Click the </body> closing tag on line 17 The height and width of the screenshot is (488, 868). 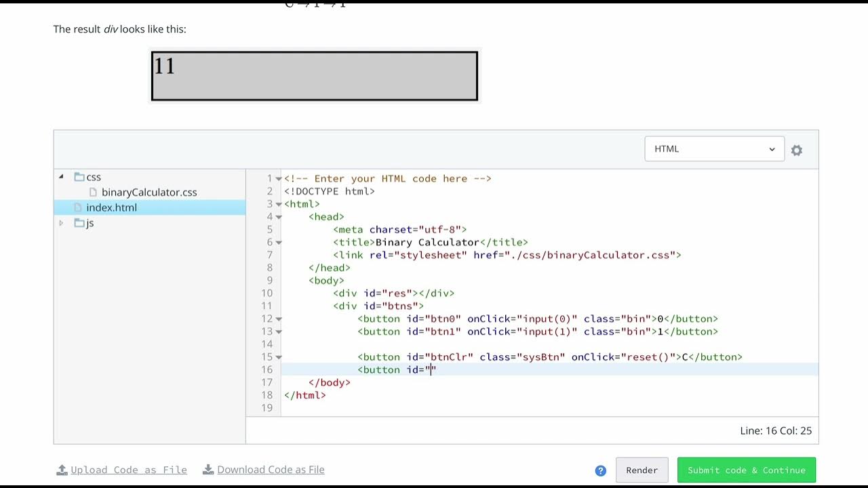(x=330, y=382)
